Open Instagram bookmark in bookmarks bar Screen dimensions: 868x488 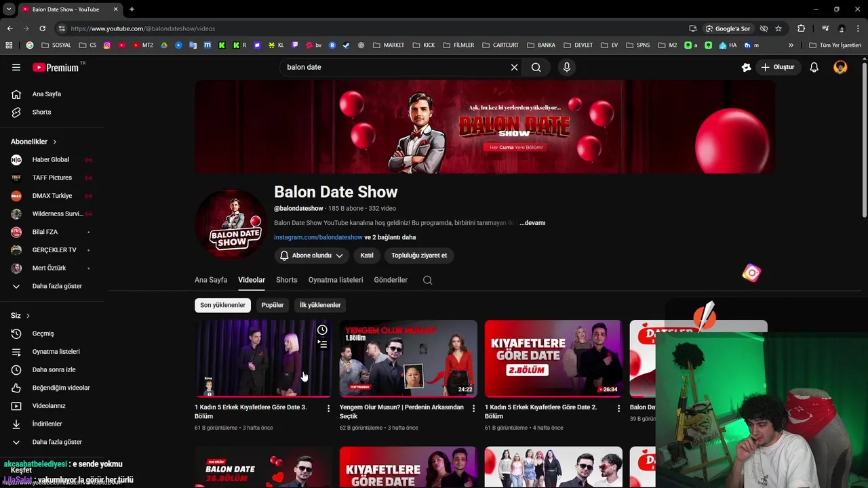[x=106, y=45]
